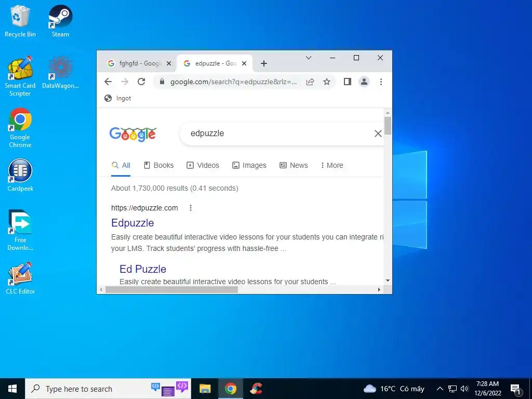Reload the current page
Viewport: 532px width, 399px height.
(x=141, y=82)
